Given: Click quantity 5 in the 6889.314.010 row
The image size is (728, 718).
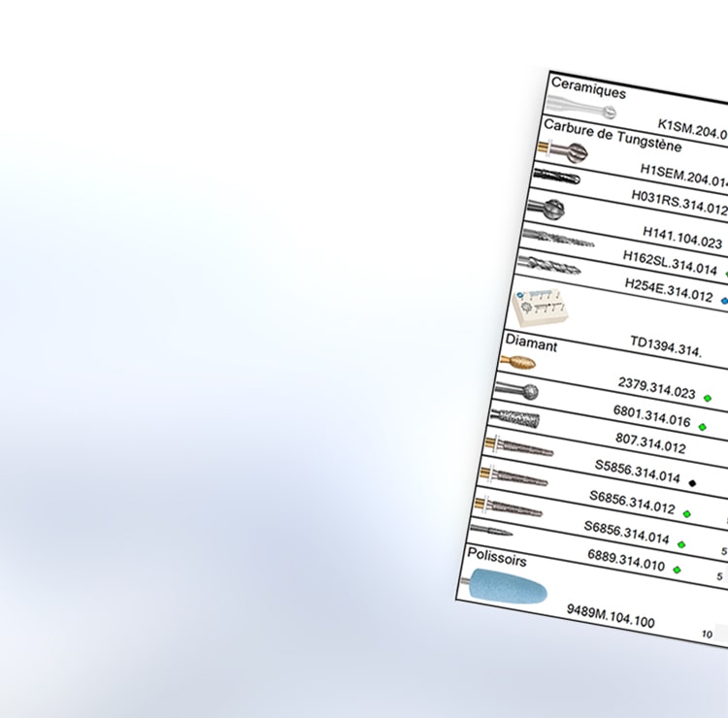Looking at the screenshot, I should point(719,576).
